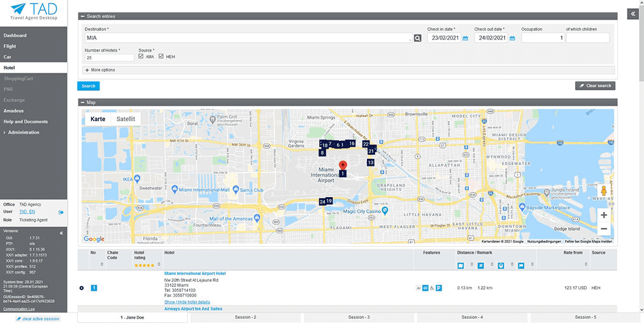Image resolution: width=644 pixels, height=324 pixels.
Task: Open the check-out date calendar picker
Action: coord(512,38)
